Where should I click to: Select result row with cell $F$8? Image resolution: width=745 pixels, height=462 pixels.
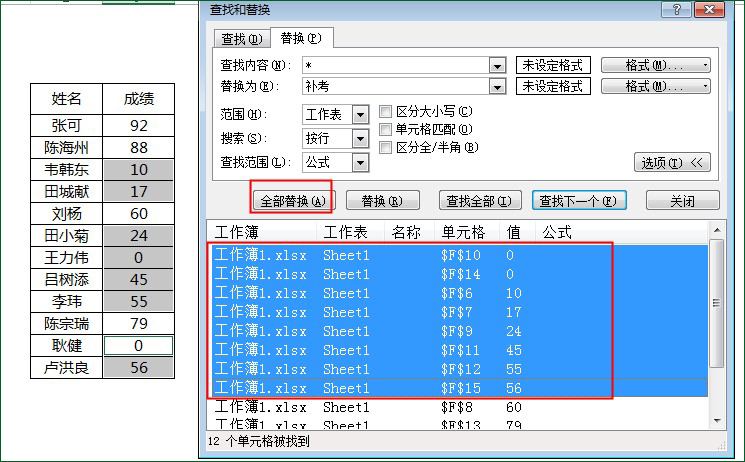[x=458, y=407]
